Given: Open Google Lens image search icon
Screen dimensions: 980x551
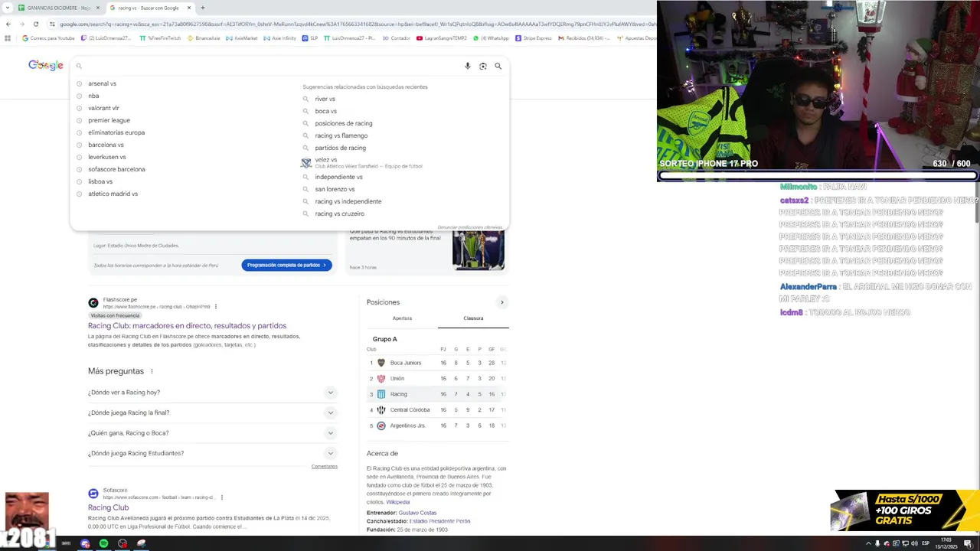Looking at the screenshot, I should click(483, 66).
